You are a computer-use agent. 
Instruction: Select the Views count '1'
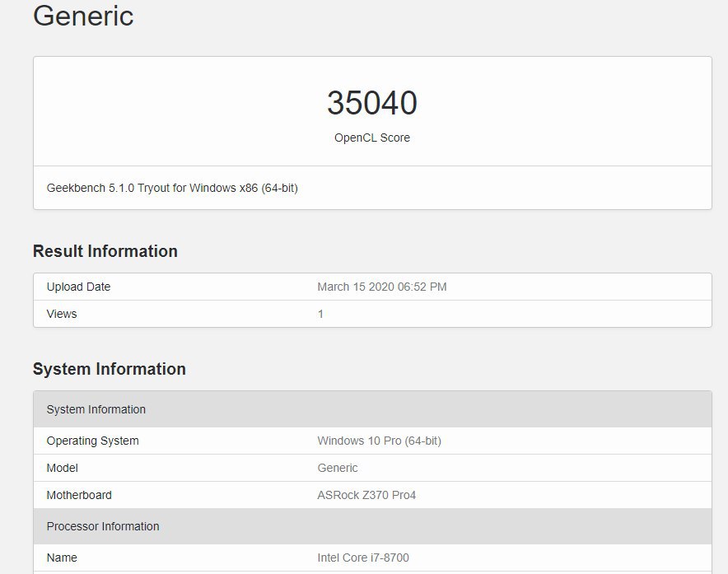[320, 314]
